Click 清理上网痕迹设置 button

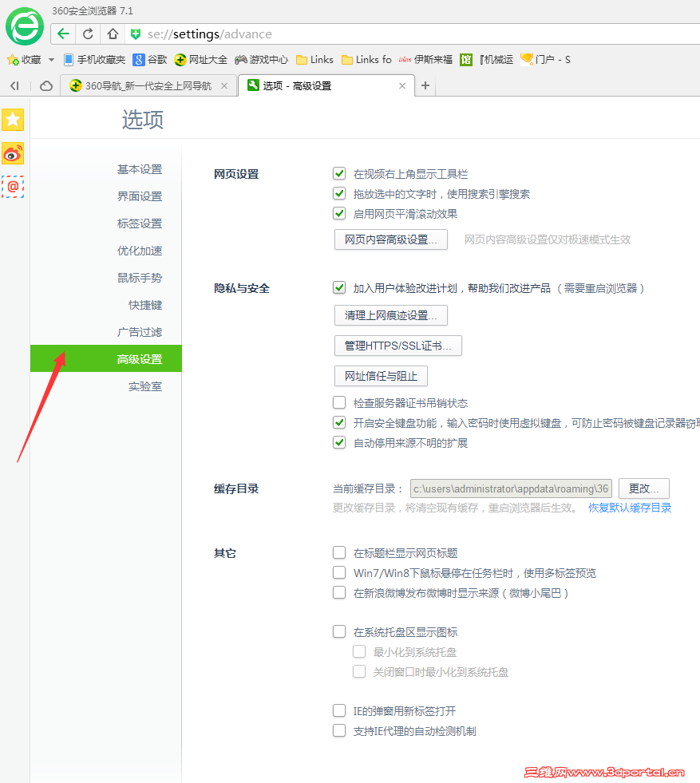[391, 315]
